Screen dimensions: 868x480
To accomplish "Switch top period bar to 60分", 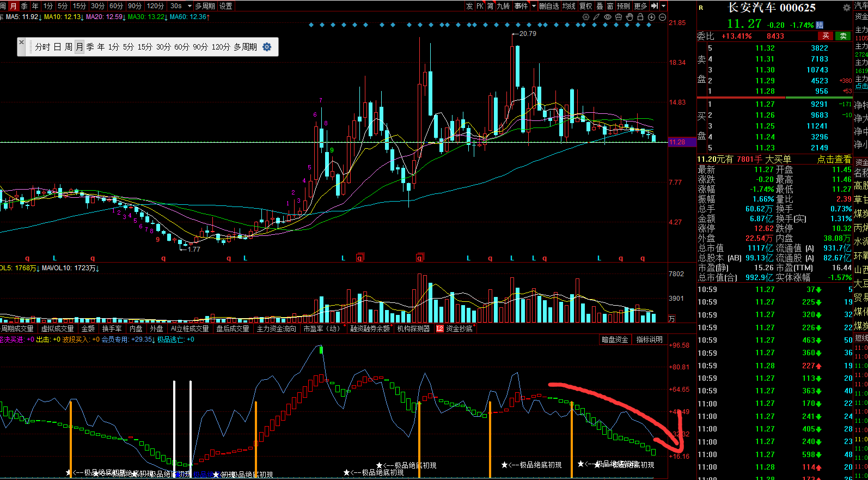I will [116, 6].
